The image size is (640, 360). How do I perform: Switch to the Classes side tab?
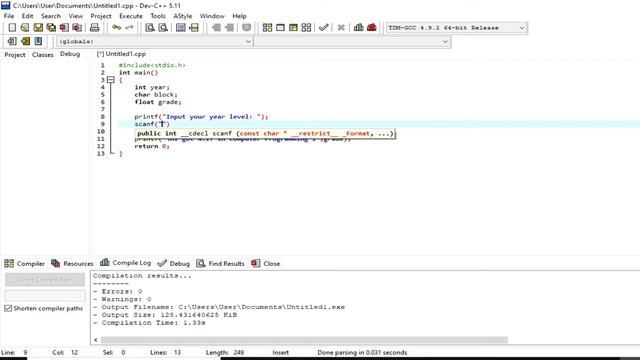point(42,54)
